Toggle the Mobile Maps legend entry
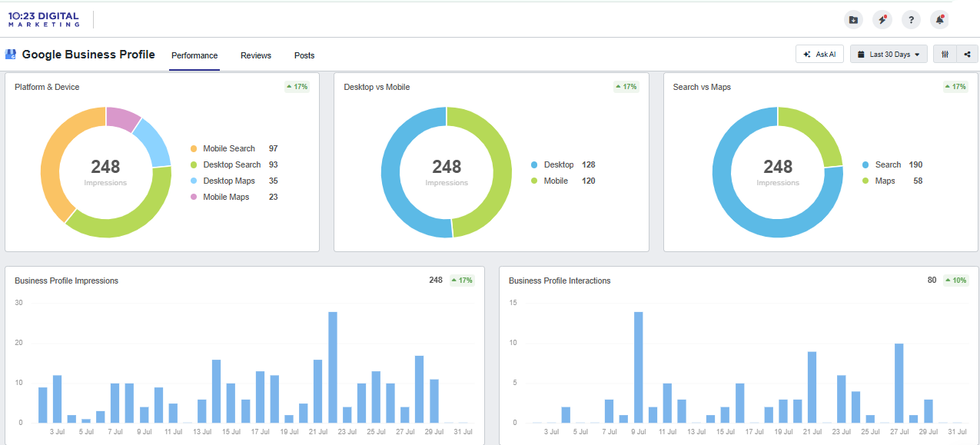The image size is (980, 445). [234, 197]
